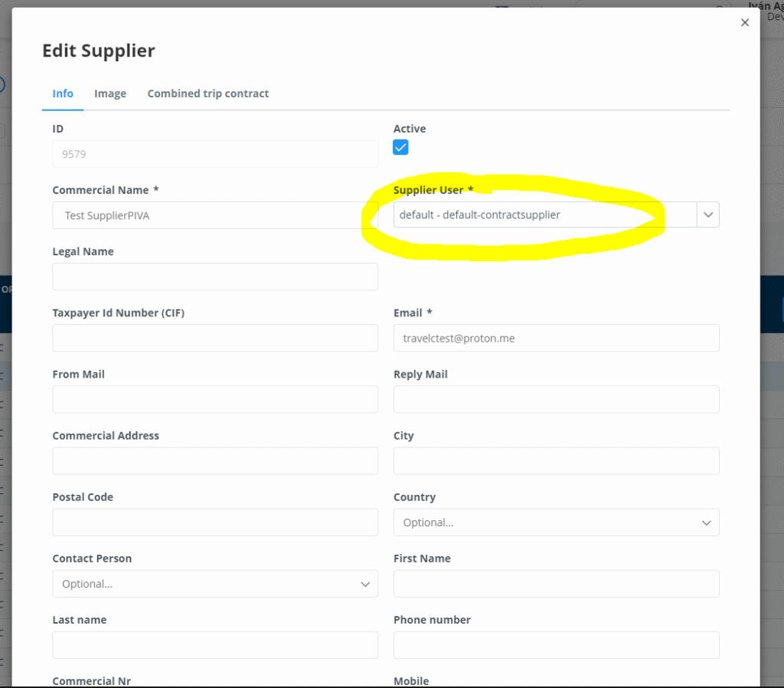Expand the Supplier User dropdown arrow
Image resolution: width=784 pixels, height=688 pixels.
(708, 215)
